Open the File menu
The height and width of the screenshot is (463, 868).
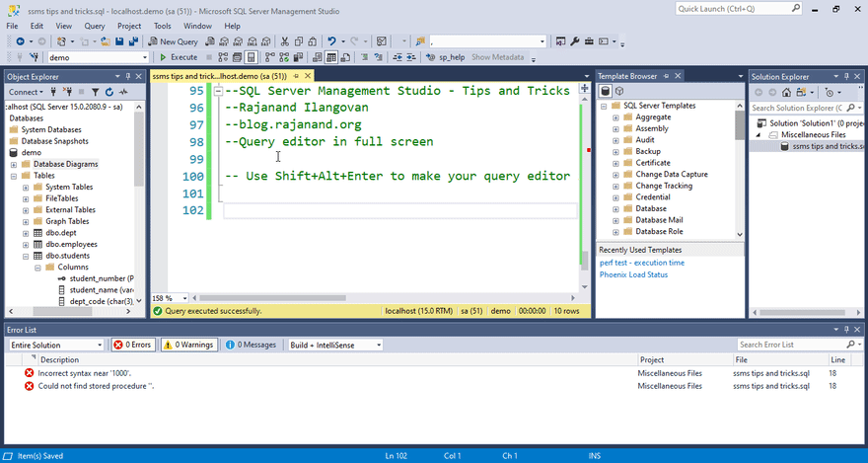[x=12, y=26]
